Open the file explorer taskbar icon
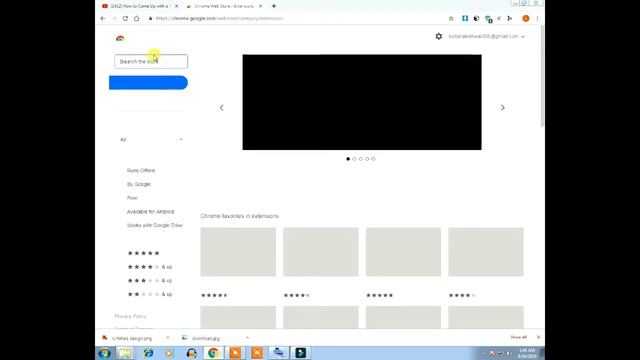This screenshot has width=640, height=360. (125, 353)
